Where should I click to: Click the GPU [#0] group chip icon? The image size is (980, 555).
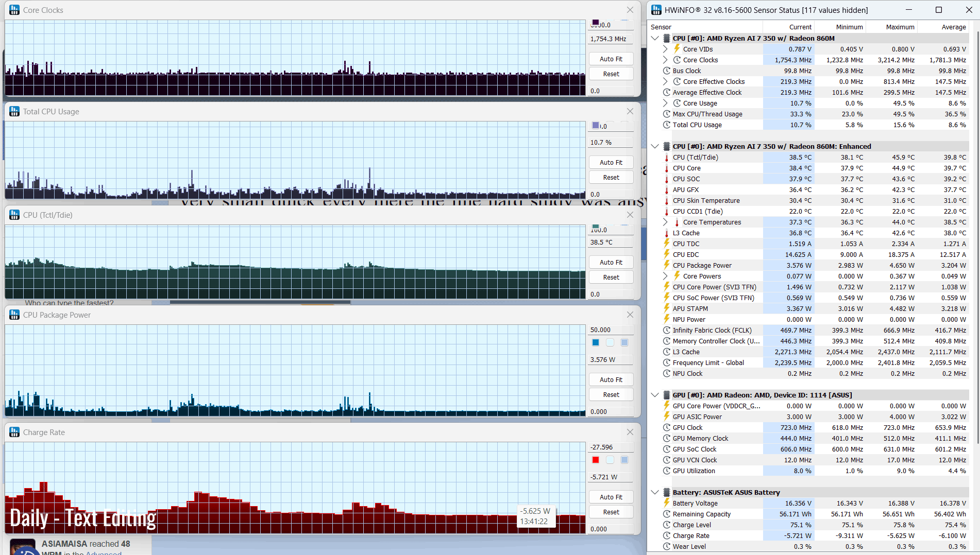666,395
